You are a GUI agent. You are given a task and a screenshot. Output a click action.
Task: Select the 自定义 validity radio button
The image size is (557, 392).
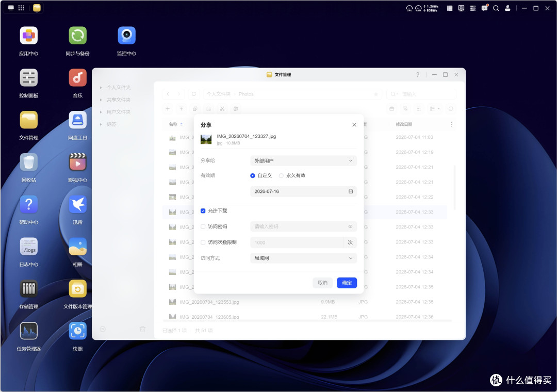coord(253,175)
